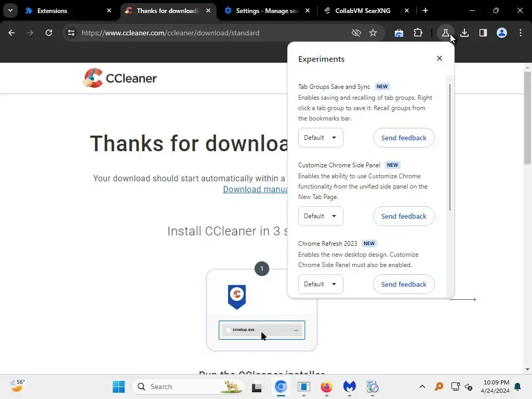The image size is (532, 399).
Task: Open the Downloads toolbar button
Action: (x=464, y=33)
